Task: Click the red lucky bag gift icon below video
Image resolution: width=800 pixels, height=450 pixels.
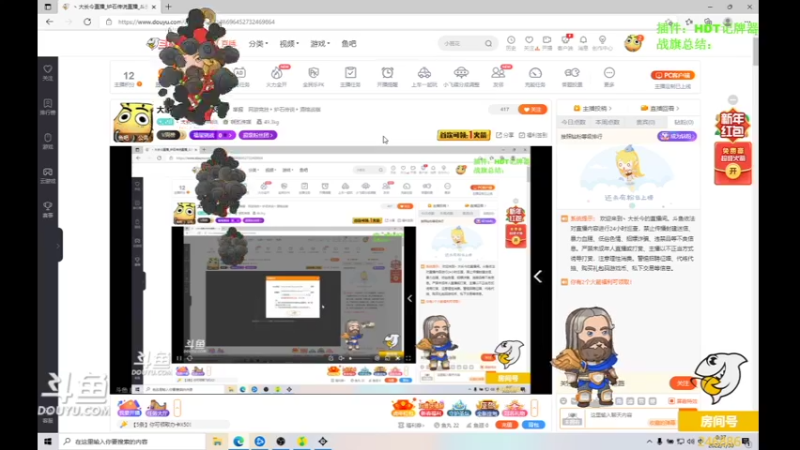Action: (403, 408)
